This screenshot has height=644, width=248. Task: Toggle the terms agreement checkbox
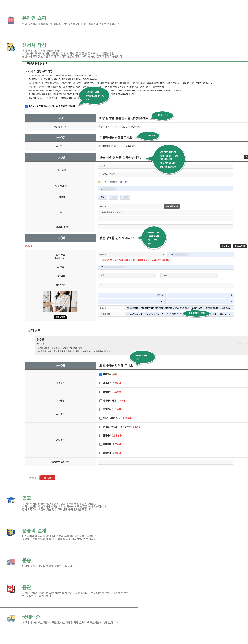click(x=27, y=107)
